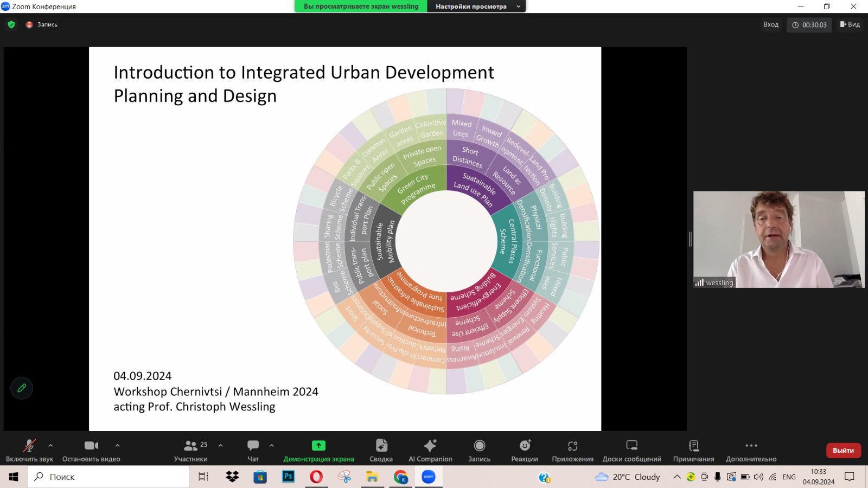Screen dimensions: 868x488
Task: Expand video options arrow next to camera
Action: point(117,445)
